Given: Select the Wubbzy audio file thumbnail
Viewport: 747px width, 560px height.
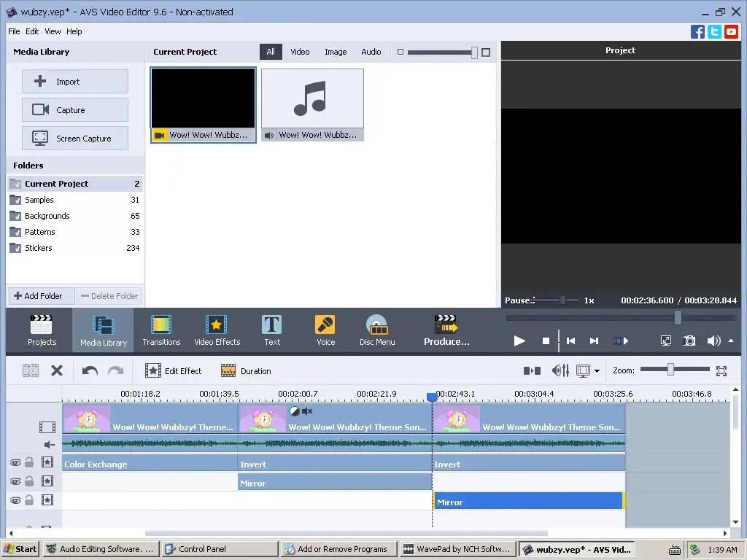Looking at the screenshot, I should tap(312, 105).
